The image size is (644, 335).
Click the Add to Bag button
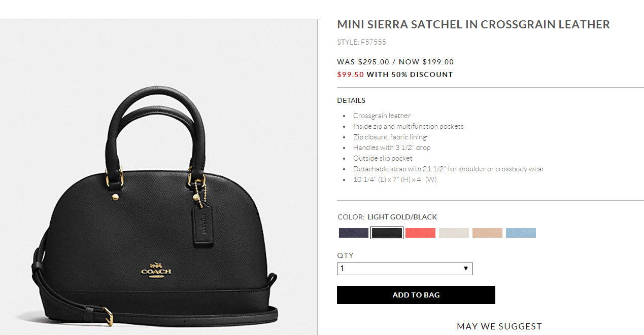pos(416,295)
